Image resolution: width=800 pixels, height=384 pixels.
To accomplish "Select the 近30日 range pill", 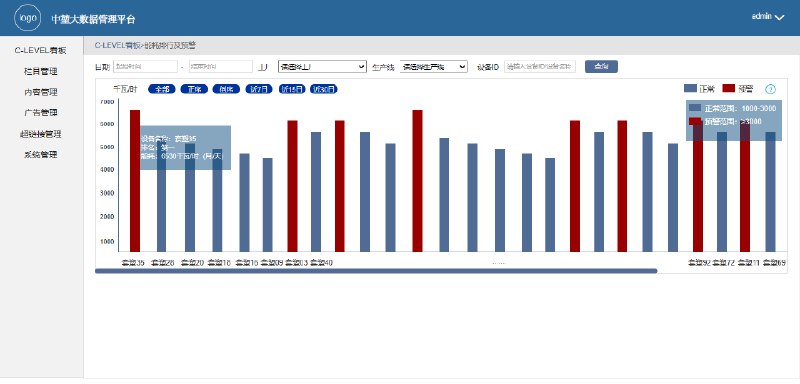I will click(323, 89).
